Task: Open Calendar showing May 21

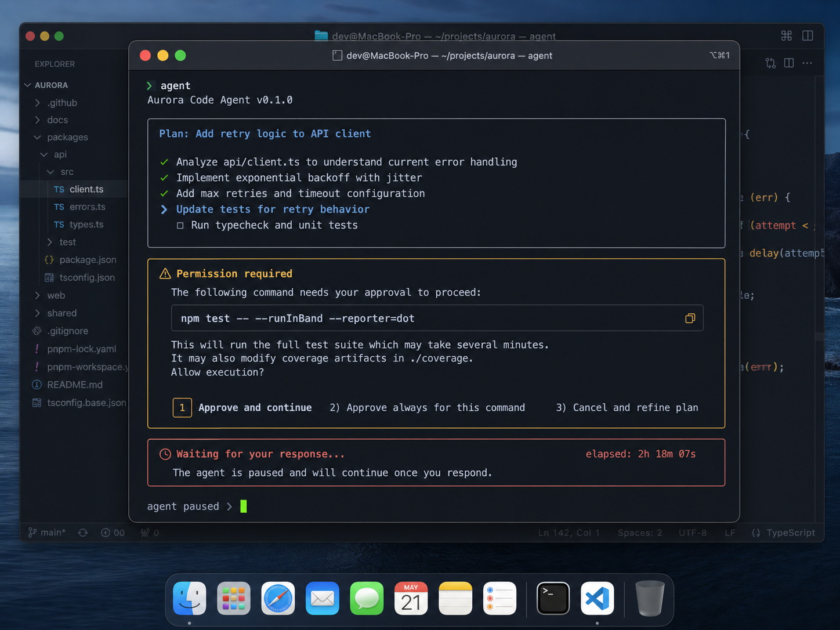Action: pyautogui.click(x=411, y=598)
